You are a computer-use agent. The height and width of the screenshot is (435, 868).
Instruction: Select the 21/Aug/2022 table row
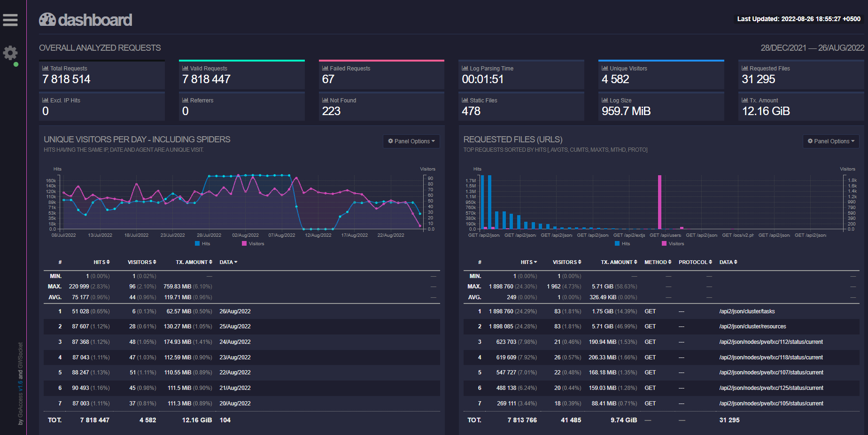(x=242, y=388)
